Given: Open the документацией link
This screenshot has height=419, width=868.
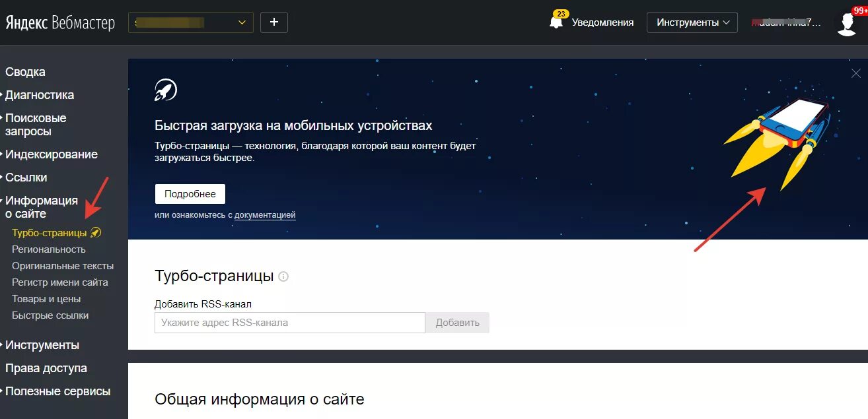Looking at the screenshot, I should (x=265, y=215).
